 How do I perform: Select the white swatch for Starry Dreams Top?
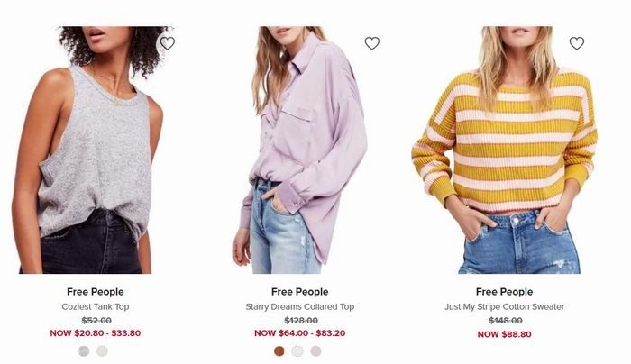297,351
